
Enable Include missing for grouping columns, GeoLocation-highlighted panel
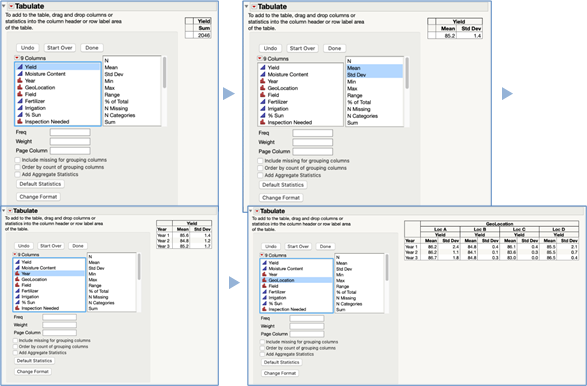pyautogui.click(x=262, y=342)
